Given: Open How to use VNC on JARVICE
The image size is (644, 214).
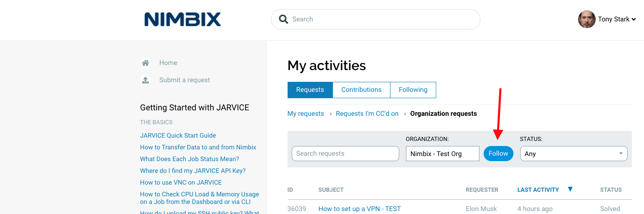Looking at the screenshot, I should click(181, 183).
